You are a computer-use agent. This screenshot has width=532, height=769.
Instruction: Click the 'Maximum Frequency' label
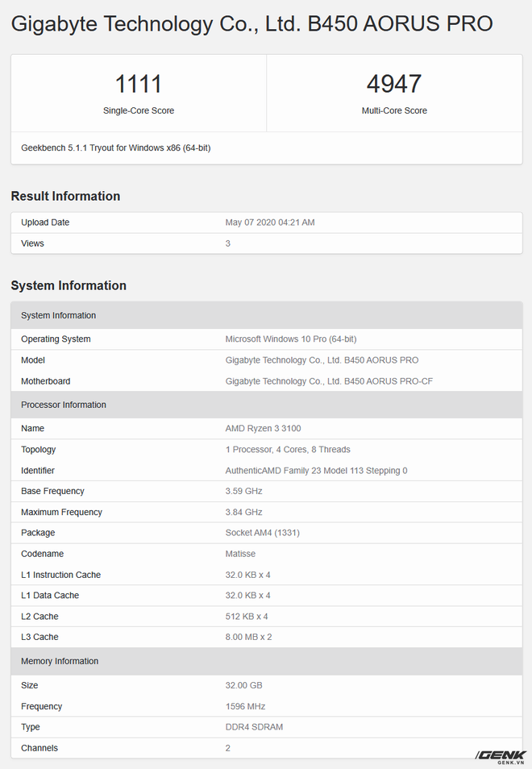[62, 513]
